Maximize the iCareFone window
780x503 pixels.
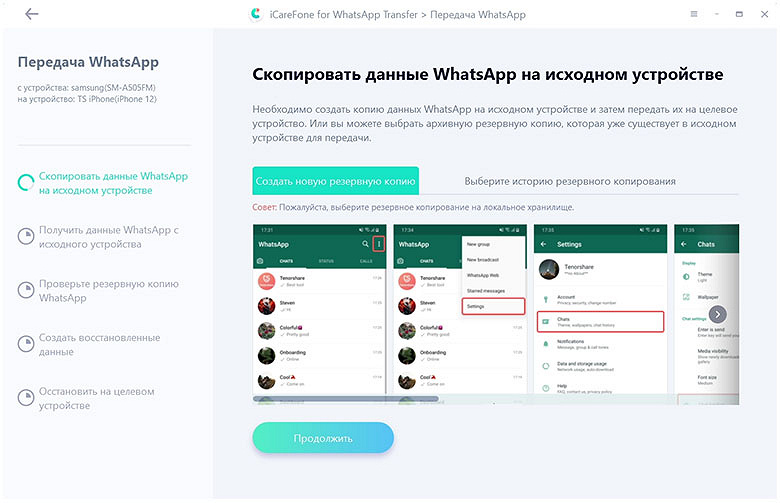click(x=739, y=14)
